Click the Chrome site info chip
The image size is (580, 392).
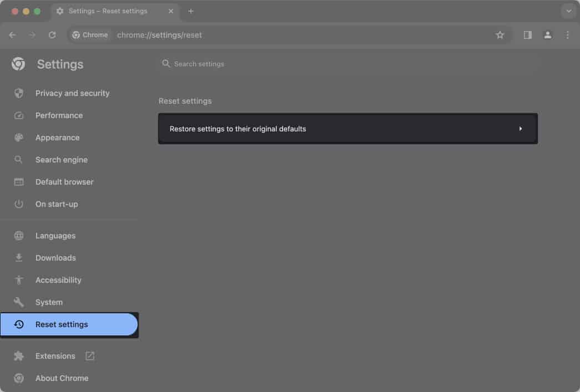pos(90,35)
